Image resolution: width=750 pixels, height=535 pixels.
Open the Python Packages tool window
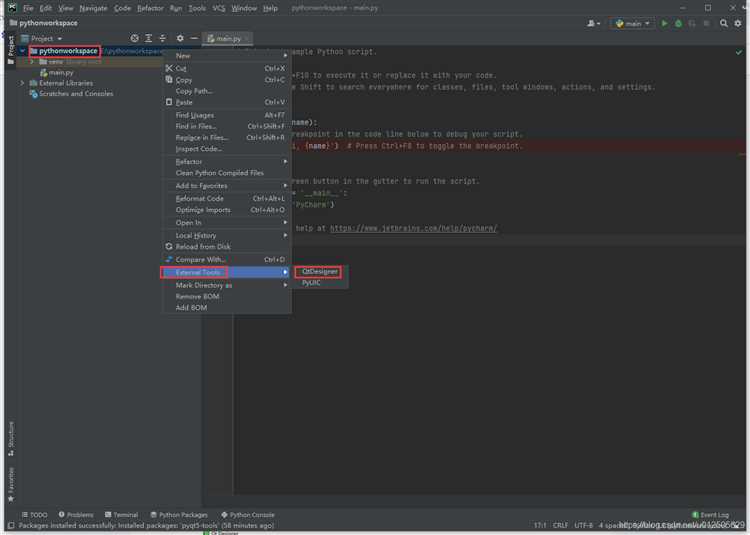(179, 514)
